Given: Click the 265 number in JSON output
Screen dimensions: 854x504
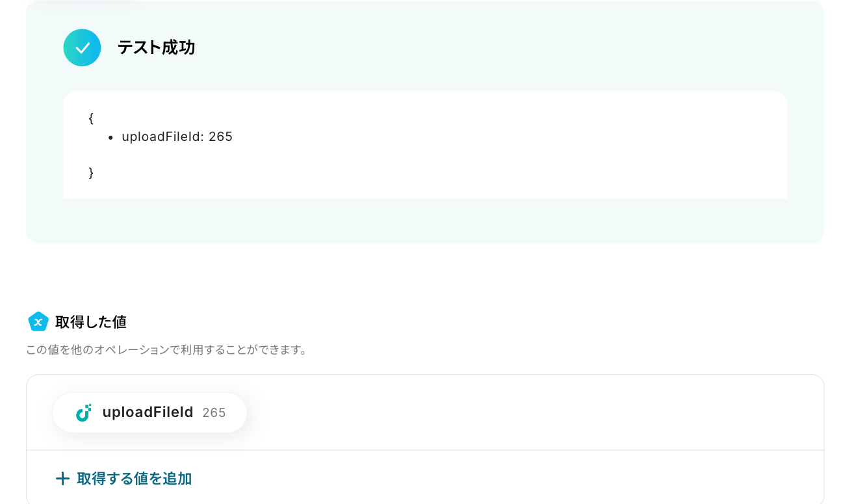Looking at the screenshot, I should (x=220, y=136).
